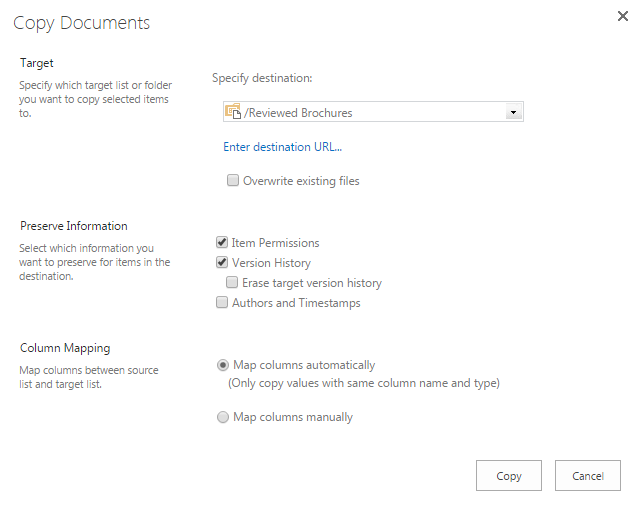Select the /Reviewed Brochures destination field
Screen dimensions: 639x506
373,112
